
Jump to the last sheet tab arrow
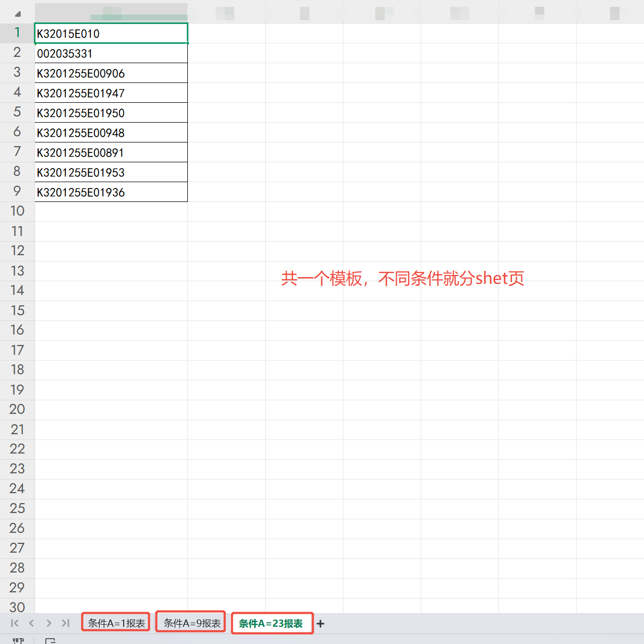66,623
